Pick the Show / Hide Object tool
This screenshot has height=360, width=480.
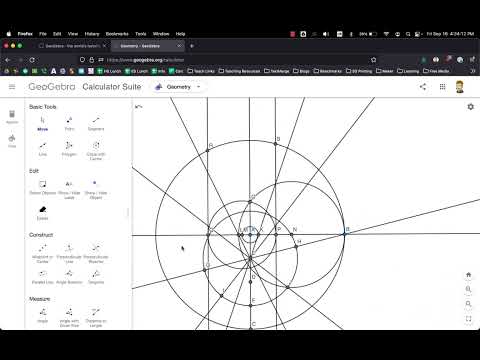96,190
